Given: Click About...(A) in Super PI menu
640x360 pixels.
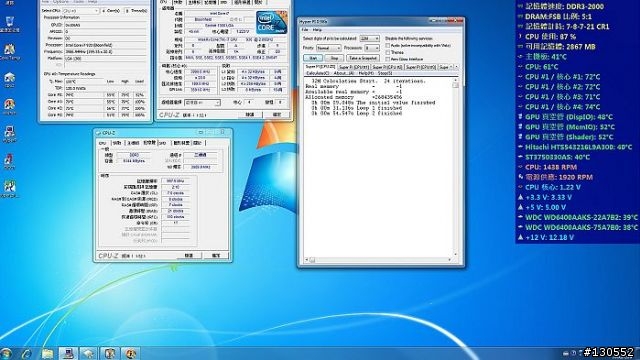Looking at the screenshot, I should tap(343, 73).
